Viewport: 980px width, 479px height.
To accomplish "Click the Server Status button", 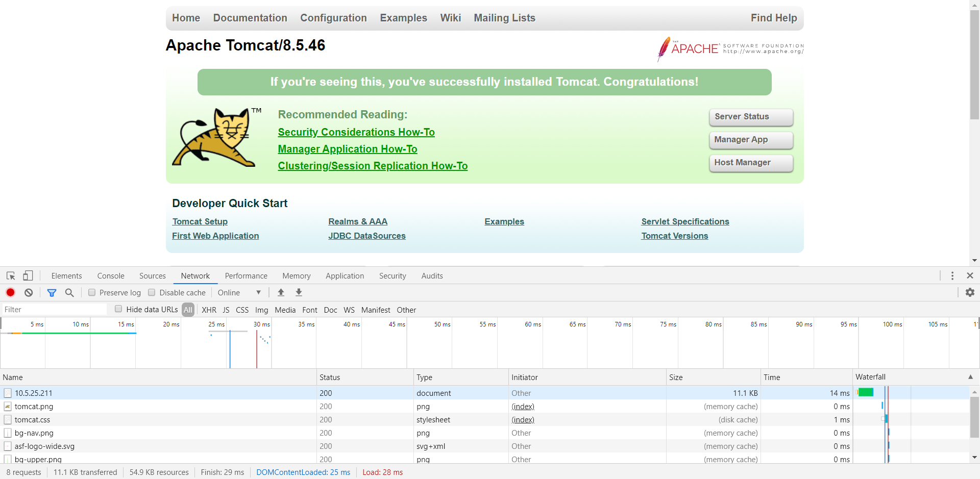I will tap(751, 117).
